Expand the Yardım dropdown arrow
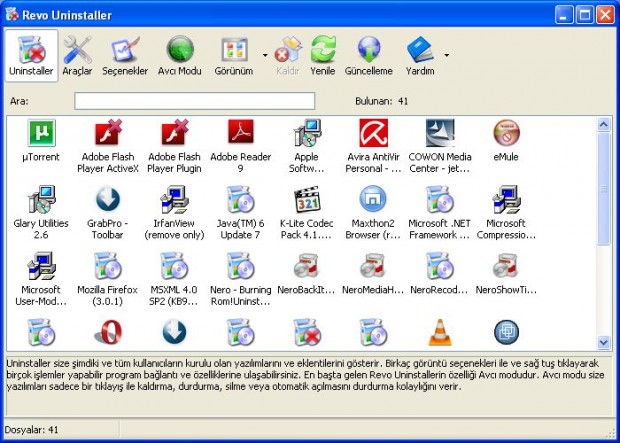This screenshot has height=443, width=620. pyautogui.click(x=446, y=55)
